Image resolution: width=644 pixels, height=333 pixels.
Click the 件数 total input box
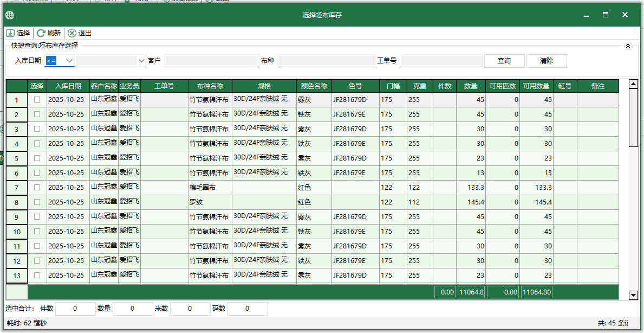74,308
